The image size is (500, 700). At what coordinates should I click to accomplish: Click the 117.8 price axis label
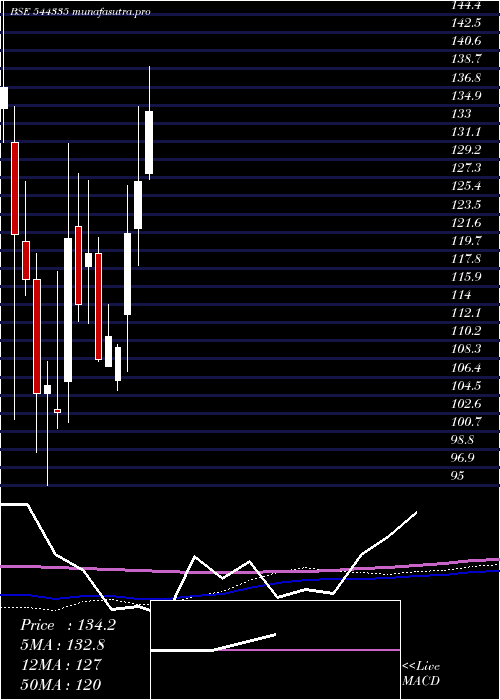coord(467,258)
